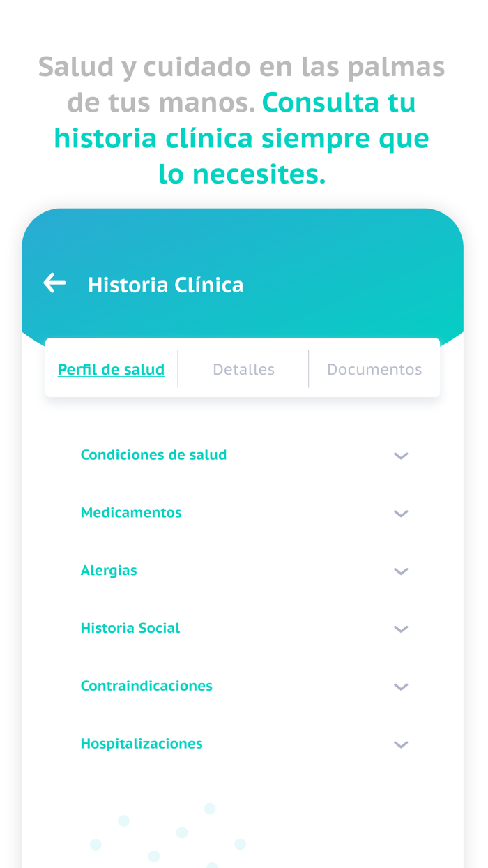Viewport: 488px width, 868px height.
Task: Expand the Medicamentos chevron
Action: tap(401, 514)
